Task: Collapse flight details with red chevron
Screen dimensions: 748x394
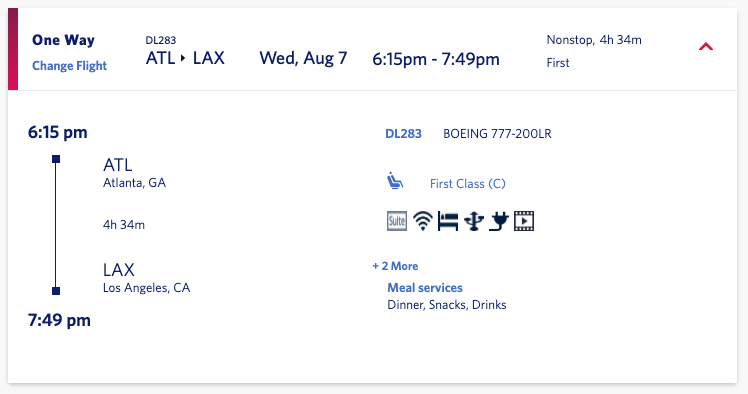Action: [706, 46]
